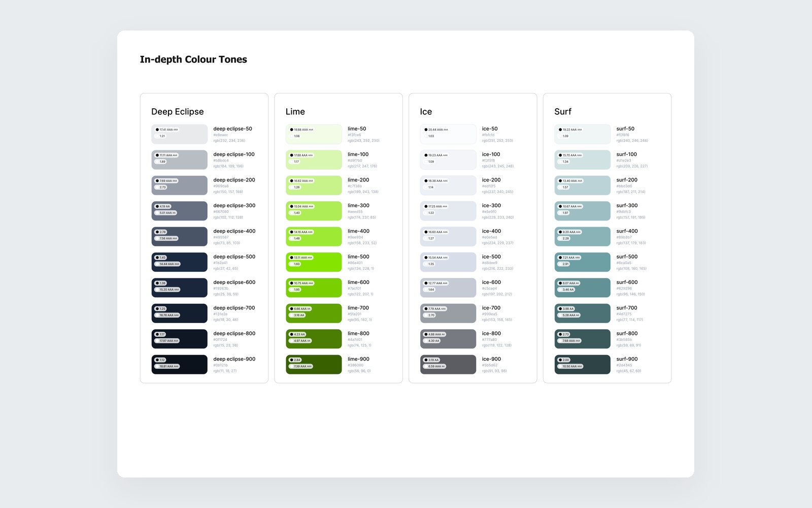Pick the deep eclipse-300 swatch

(179, 211)
